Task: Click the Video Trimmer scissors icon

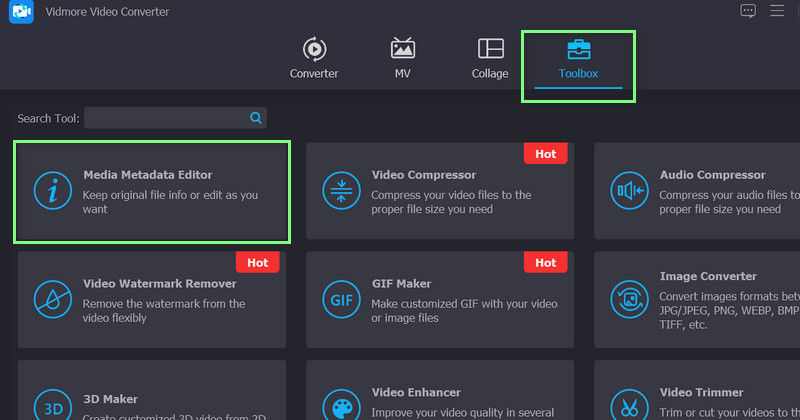Action: tap(629, 407)
